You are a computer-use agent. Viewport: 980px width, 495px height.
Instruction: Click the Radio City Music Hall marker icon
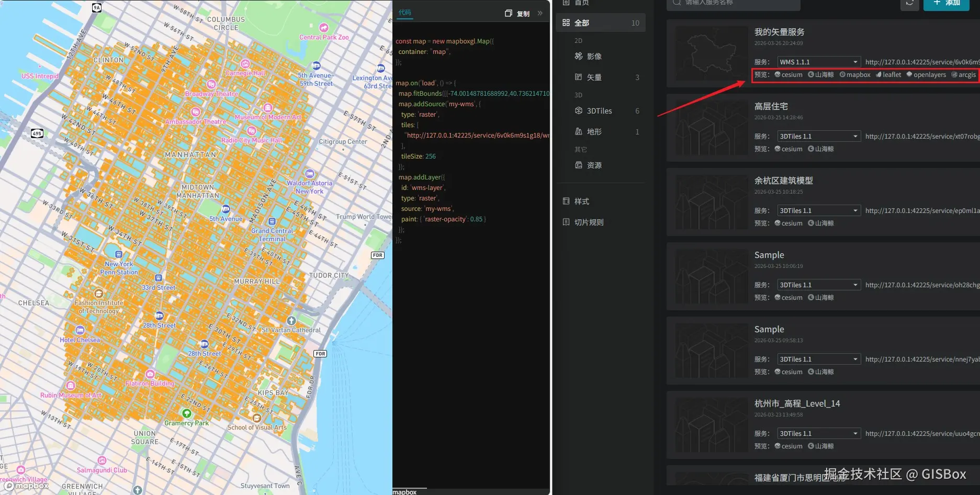pos(252,131)
